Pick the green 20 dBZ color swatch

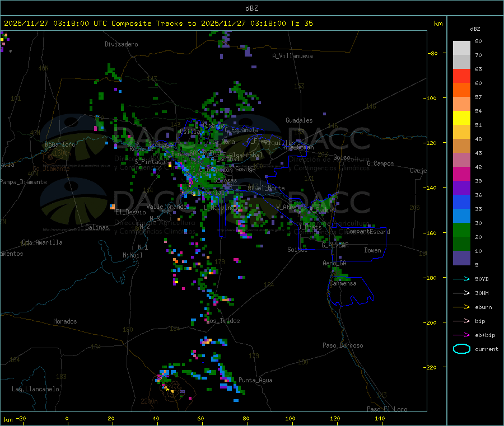click(x=461, y=230)
